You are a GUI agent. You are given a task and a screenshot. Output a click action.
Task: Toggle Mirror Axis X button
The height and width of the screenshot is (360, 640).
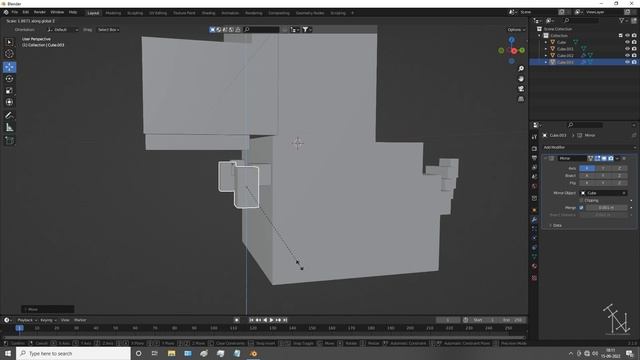(587, 168)
